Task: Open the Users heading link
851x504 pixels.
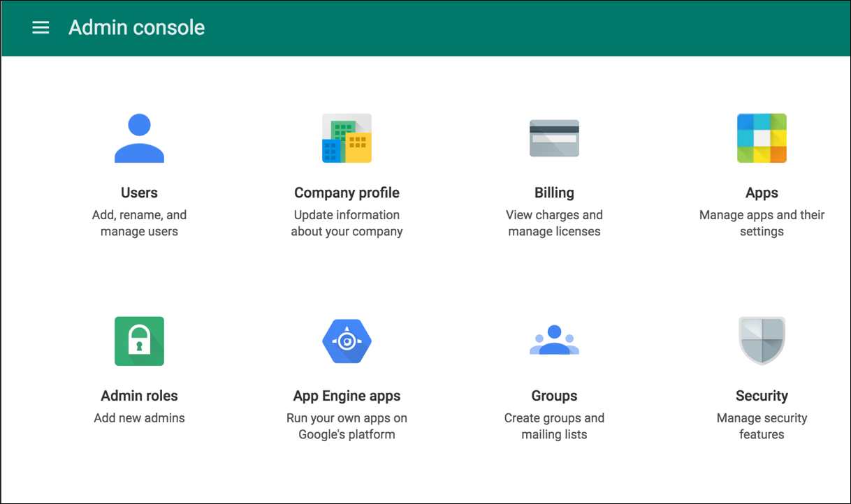Action: point(139,193)
